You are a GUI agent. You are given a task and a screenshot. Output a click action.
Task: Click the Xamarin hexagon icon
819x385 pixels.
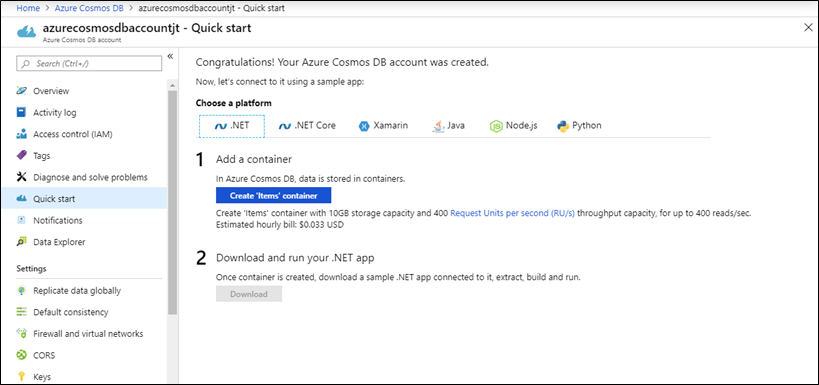point(364,126)
